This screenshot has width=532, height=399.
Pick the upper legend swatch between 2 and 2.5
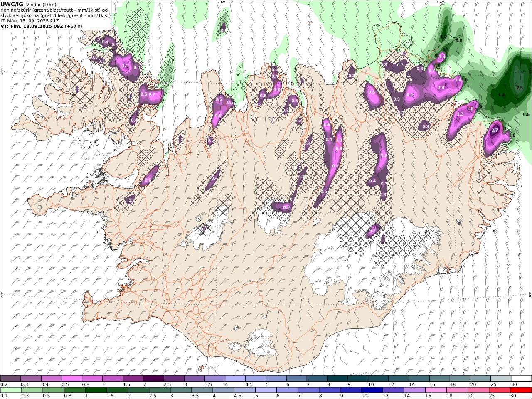tap(153, 379)
